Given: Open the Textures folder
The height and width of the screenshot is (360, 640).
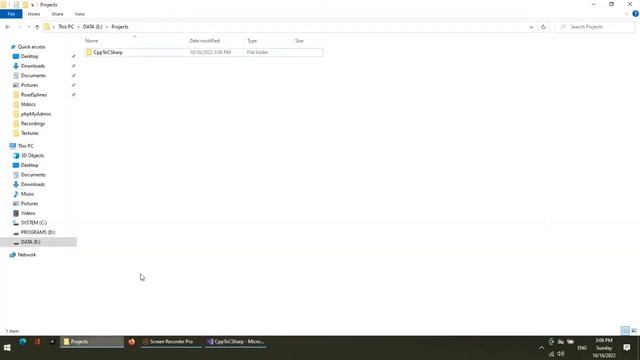Looking at the screenshot, I should tap(29, 133).
